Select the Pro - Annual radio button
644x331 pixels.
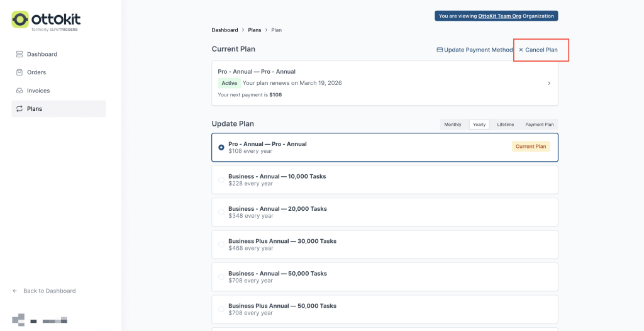click(221, 147)
